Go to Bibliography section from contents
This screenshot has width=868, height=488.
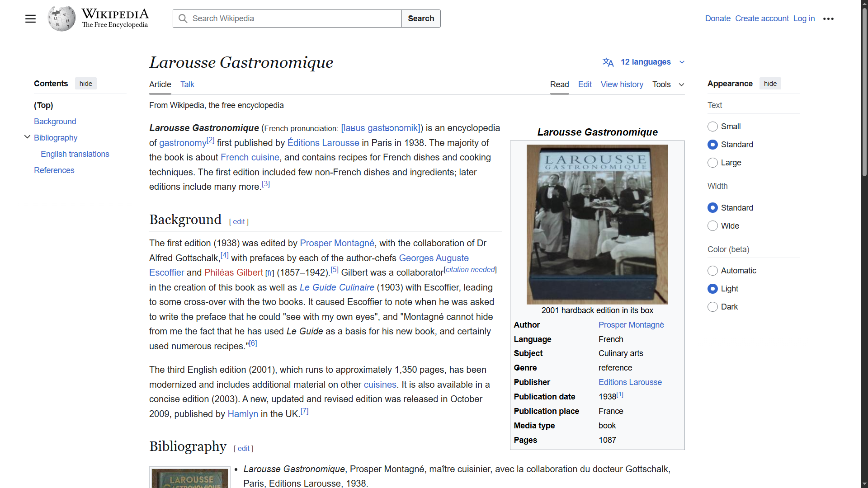point(56,138)
